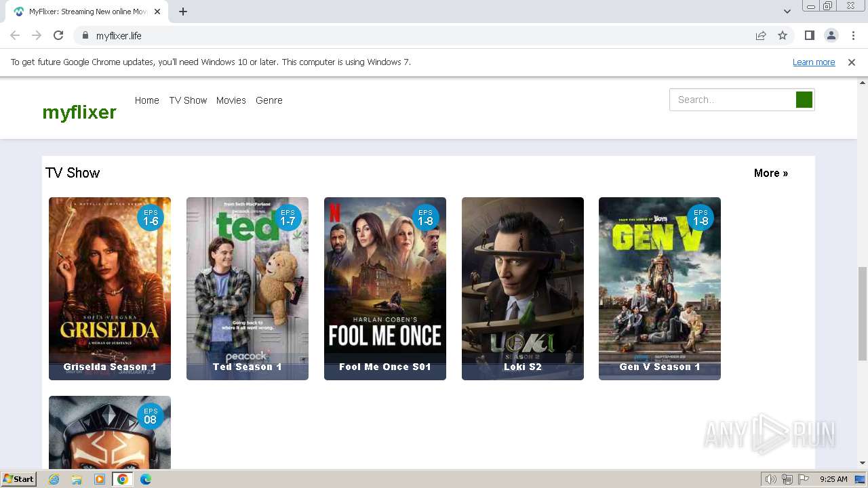Click the volume speaker tray icon

(x=770, y=479)
